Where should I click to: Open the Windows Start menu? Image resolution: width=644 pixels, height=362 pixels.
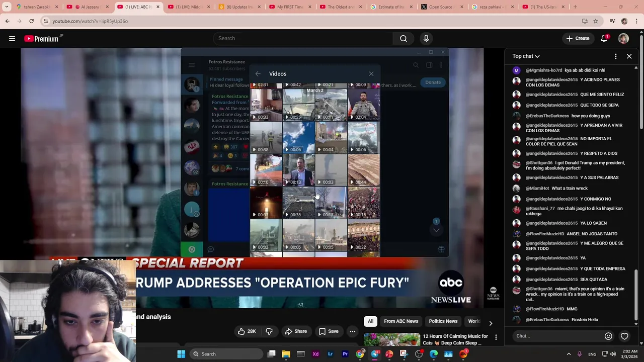181,354
